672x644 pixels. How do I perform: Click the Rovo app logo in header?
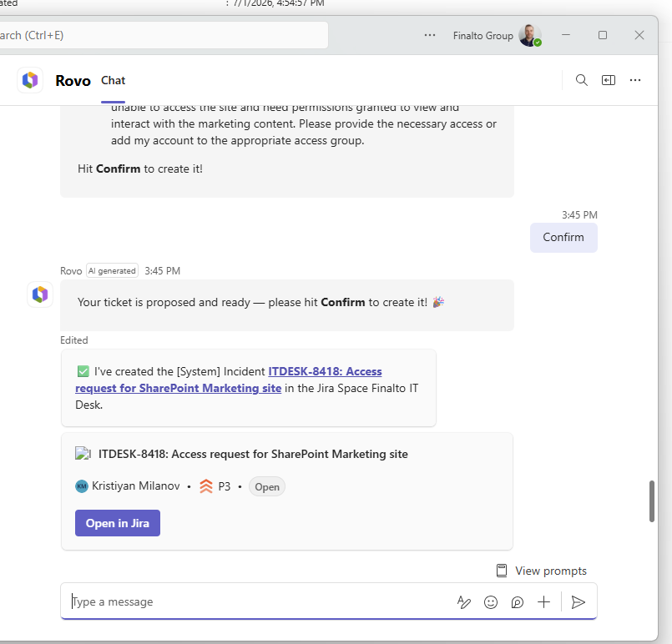click(30, 80)
